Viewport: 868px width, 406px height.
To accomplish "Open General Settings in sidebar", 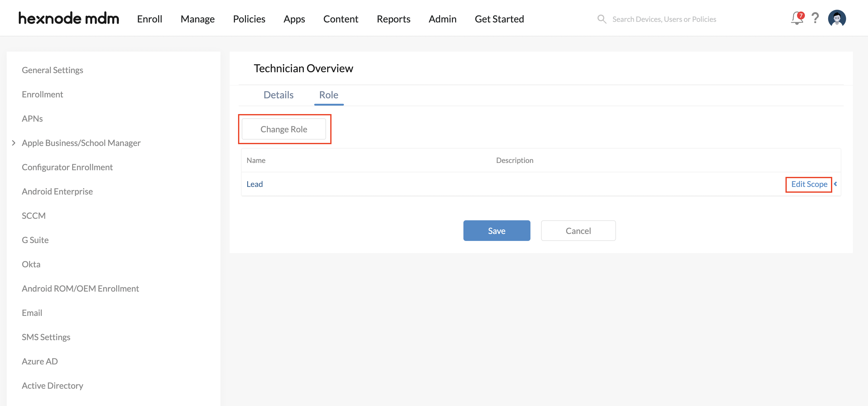I will coord(52,70).
